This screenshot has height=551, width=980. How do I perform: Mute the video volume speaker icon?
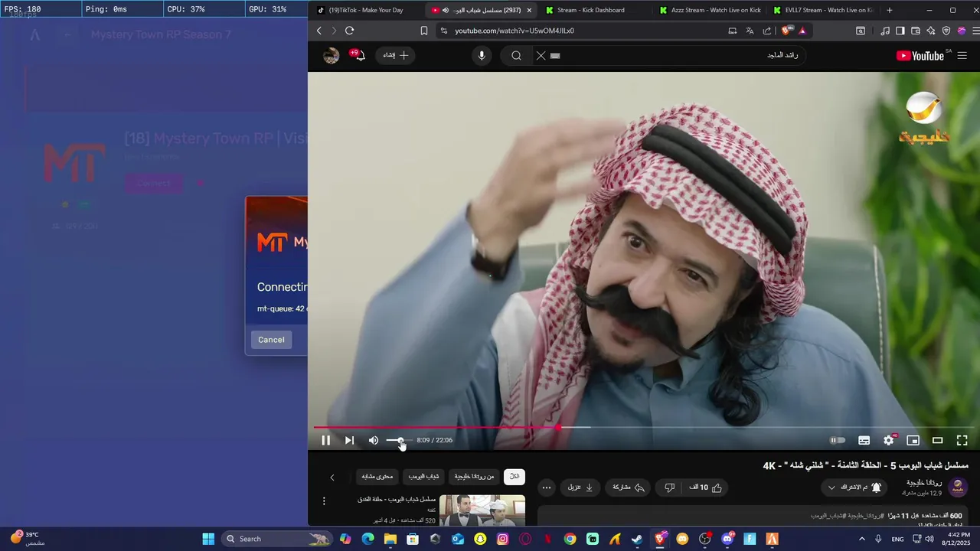374,440
